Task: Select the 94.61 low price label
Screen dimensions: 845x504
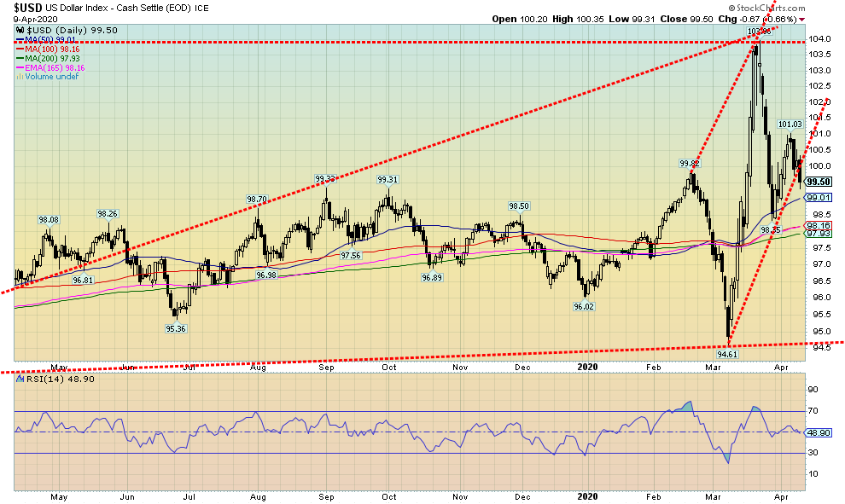Action: (726, 352)
